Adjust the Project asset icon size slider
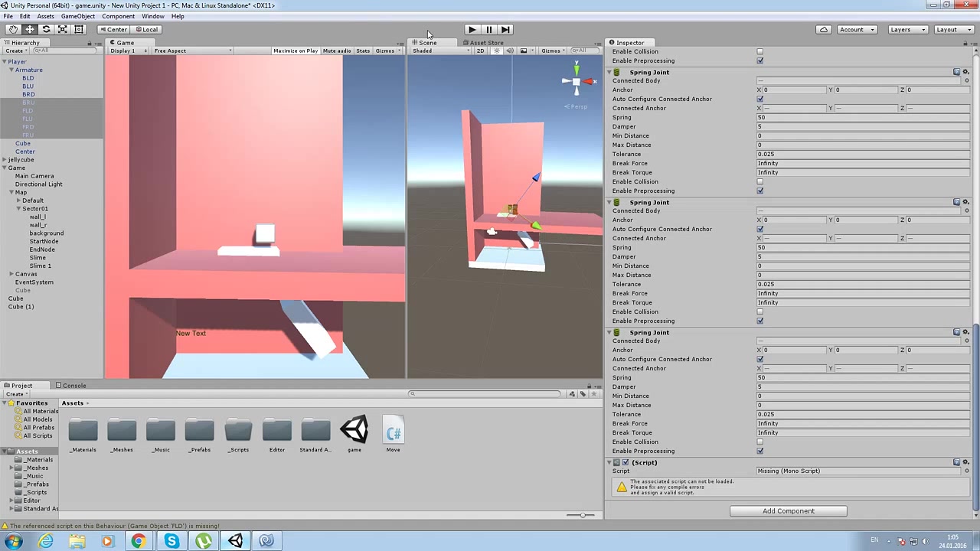This screenshot has height=551, width=980. pyautogui.click(x=581, y=515)
